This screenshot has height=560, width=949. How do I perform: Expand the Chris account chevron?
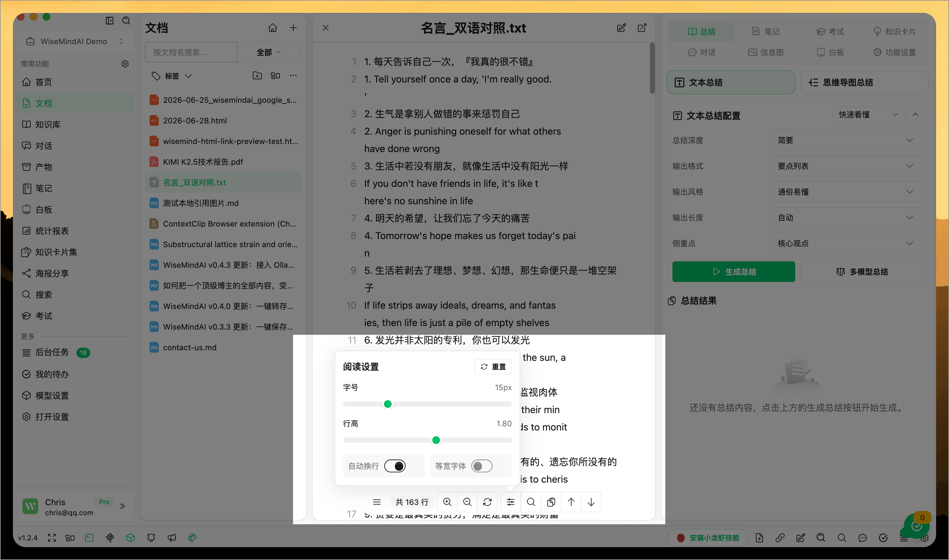(x=122, y=506)
